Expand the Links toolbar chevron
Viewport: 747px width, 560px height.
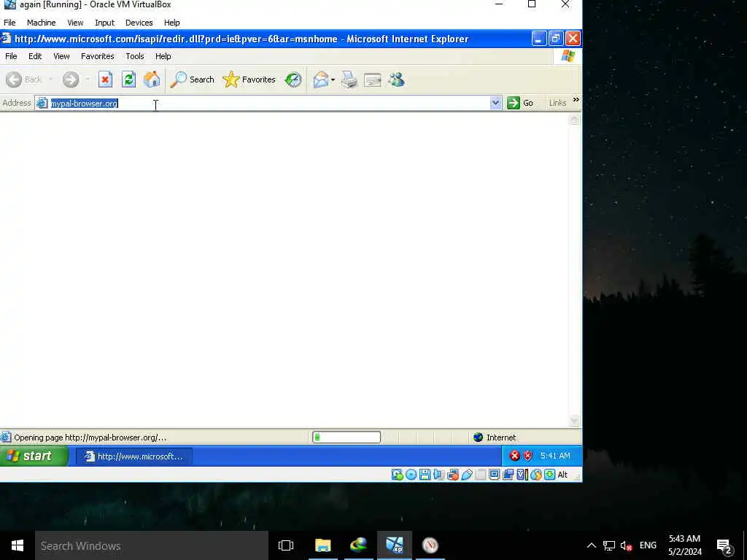[576, 99]
